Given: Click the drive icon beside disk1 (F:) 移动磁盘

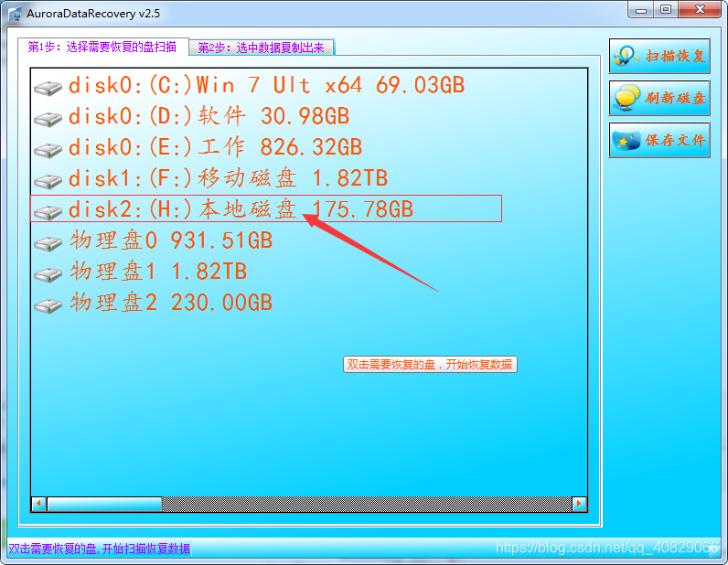Looking at the screenshot, I should 48,181.
